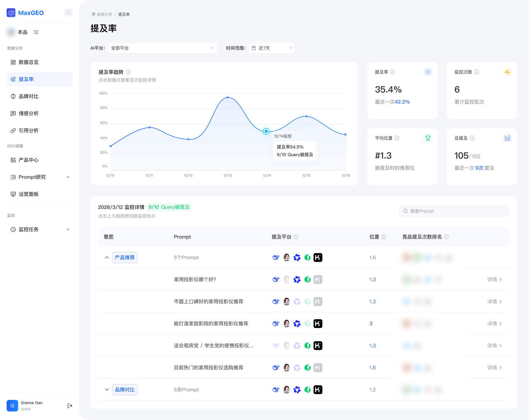Click the list icon next to 本品
This screenshot has height=420, width=529.
click(x=36, y=32)
